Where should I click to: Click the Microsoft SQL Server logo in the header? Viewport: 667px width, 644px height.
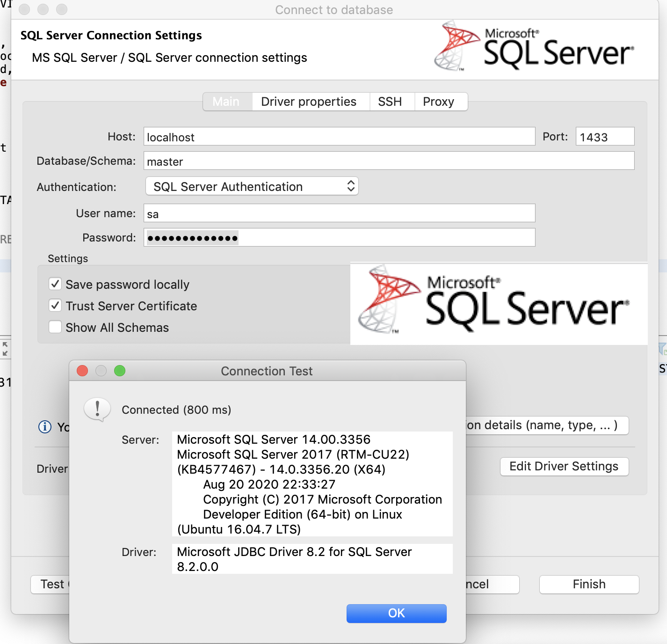(533, 47)
